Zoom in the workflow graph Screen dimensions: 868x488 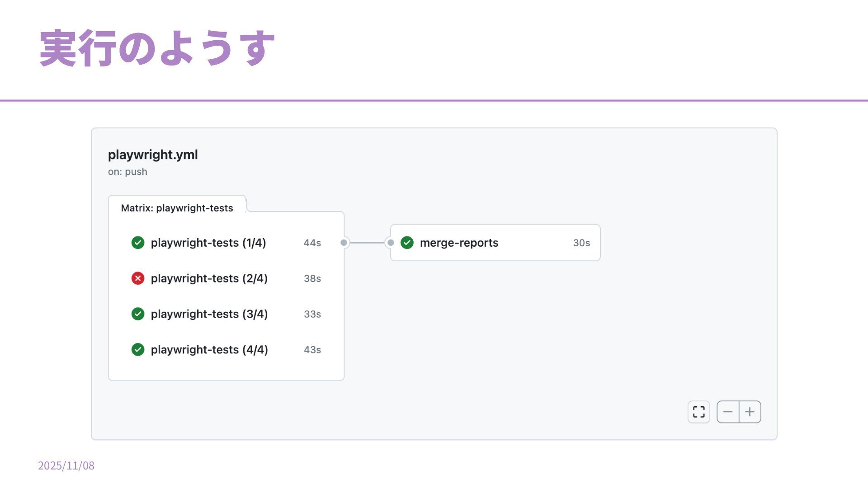750,412
